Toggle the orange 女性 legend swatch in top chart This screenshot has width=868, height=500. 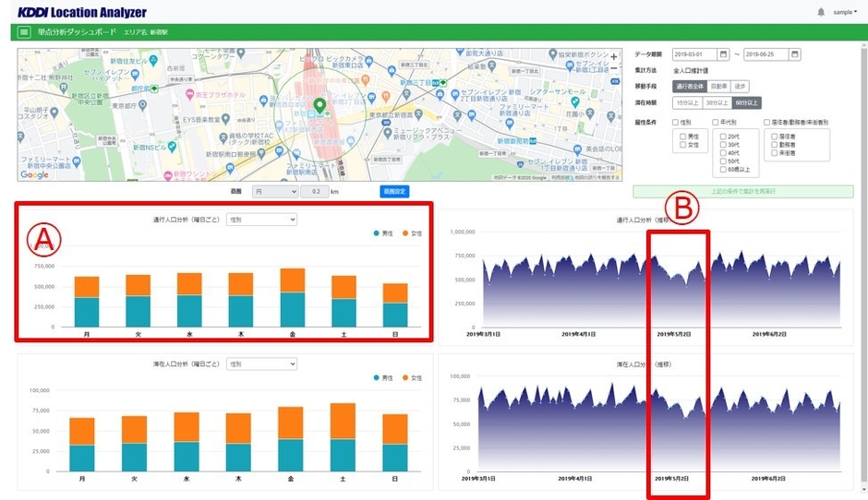(x=404, y=234)
